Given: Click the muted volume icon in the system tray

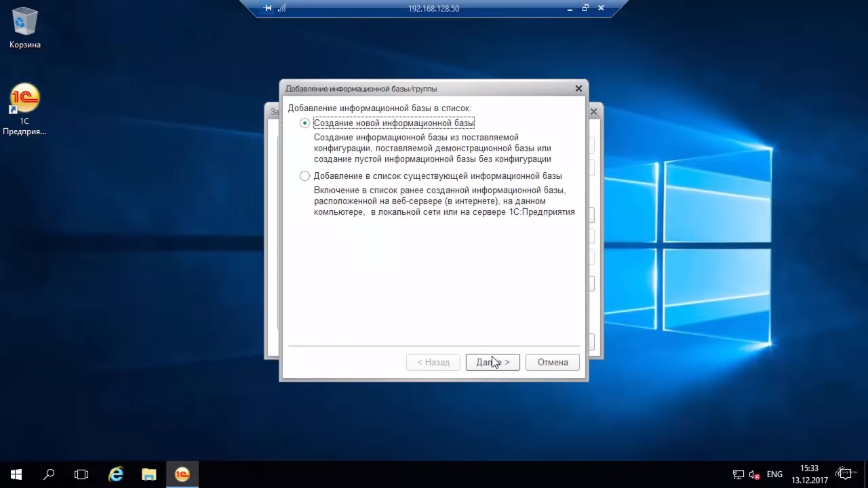Looking at the screenshot, I should (753, 474).
